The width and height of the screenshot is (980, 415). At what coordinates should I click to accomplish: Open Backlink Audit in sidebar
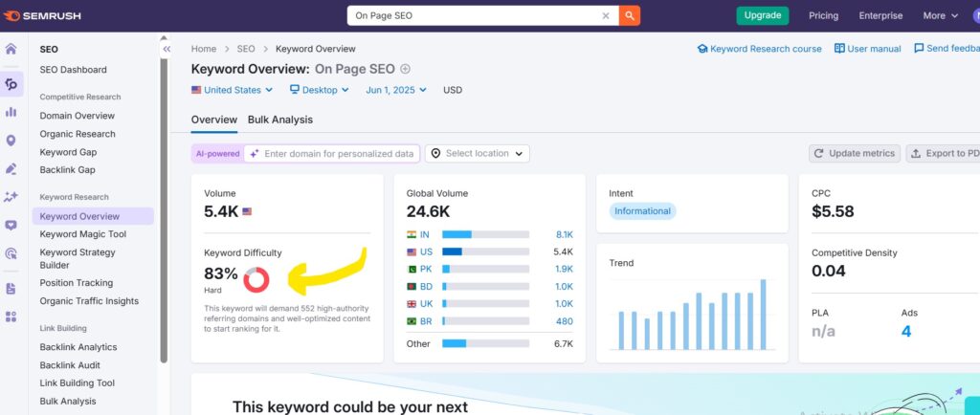pyautogui.click(x=70, y=365)
